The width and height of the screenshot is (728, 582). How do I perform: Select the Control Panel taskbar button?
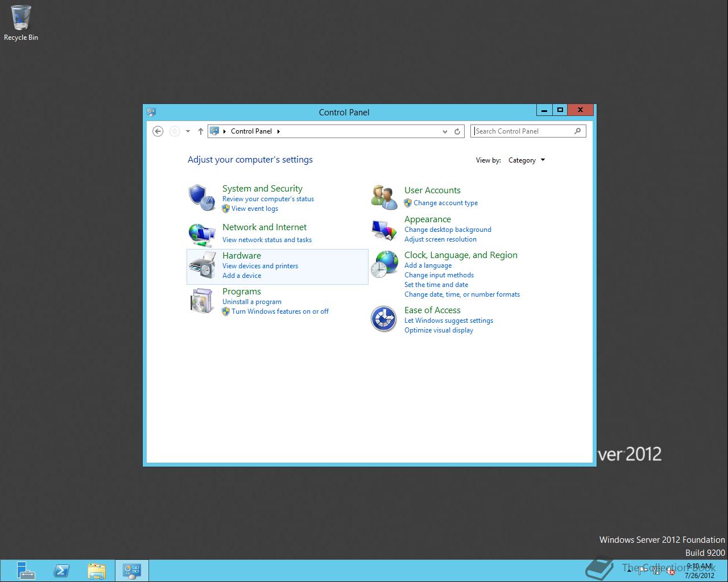[132, 571]
